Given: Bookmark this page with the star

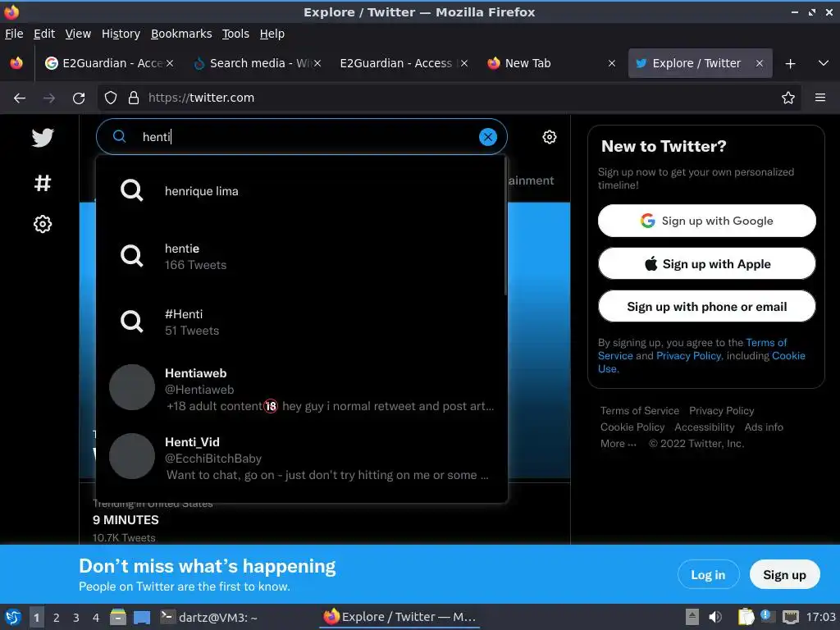Looking at the screenshot, I should coord(788,98).
